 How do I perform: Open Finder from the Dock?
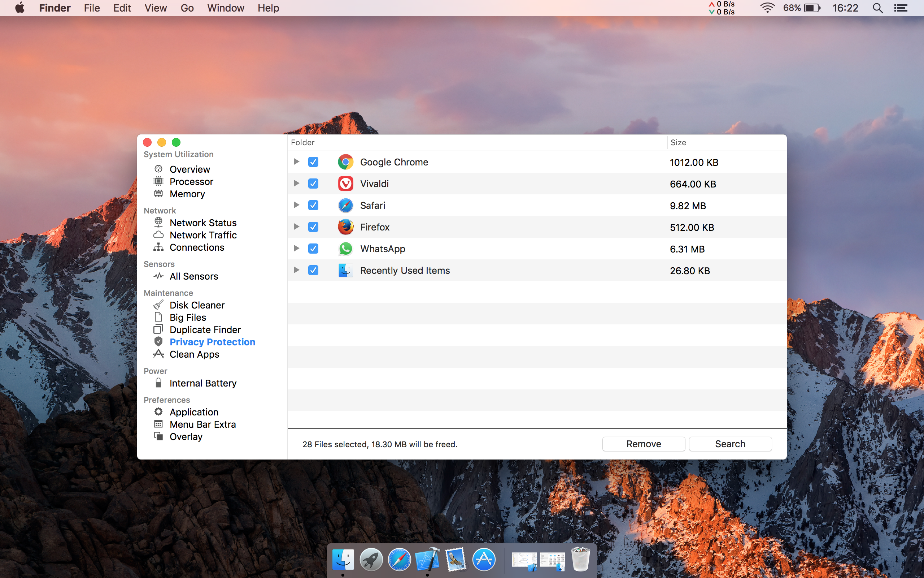(343, 560)
